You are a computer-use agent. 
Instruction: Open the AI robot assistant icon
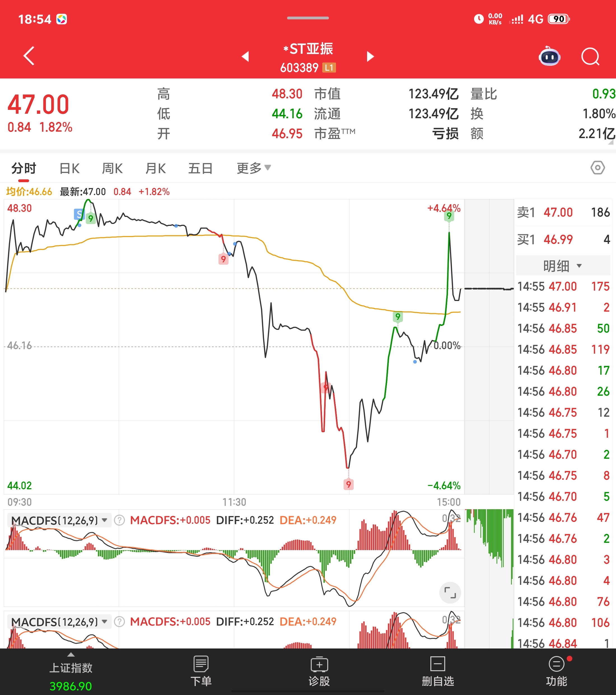click(x=549, y=56)
